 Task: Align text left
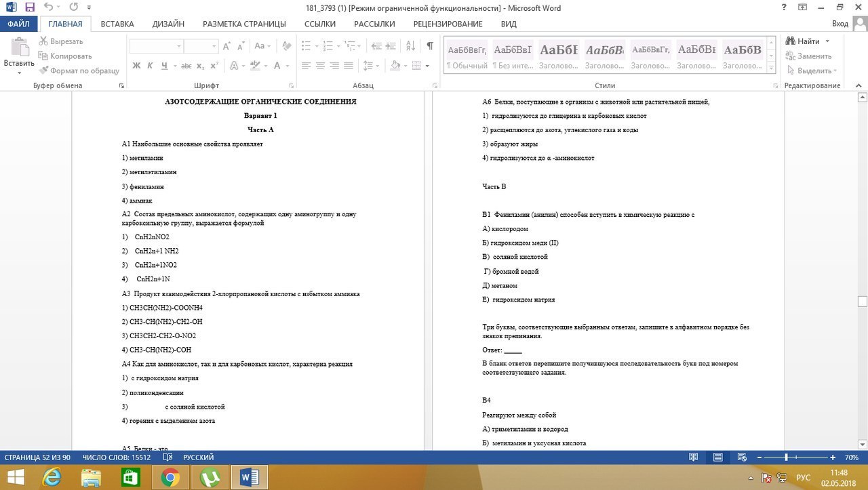[x=306, y=66]
